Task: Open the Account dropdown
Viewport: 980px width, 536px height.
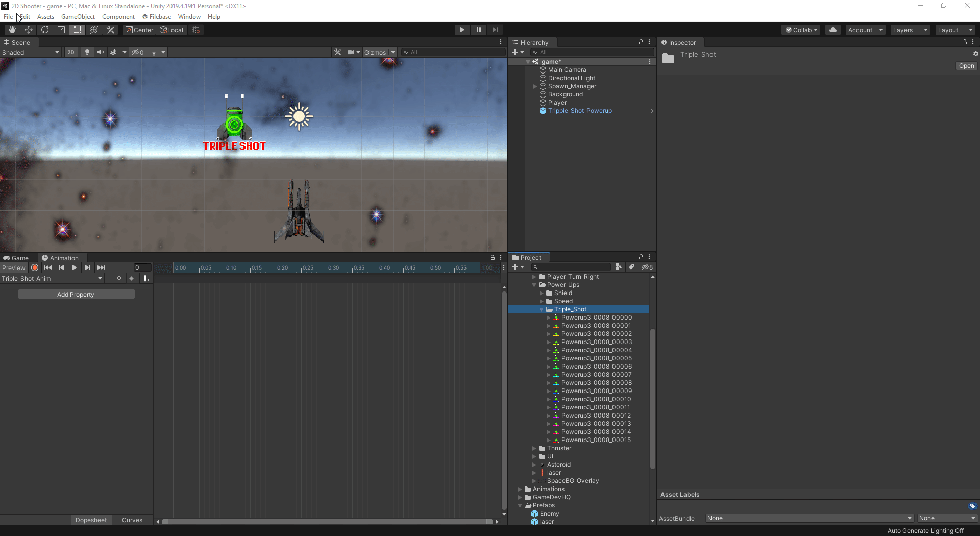Action: point(865,30)
